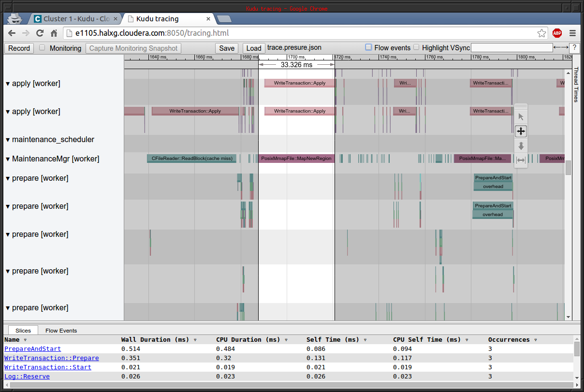Choose the timing range mouse mode

tap(521, 160)
